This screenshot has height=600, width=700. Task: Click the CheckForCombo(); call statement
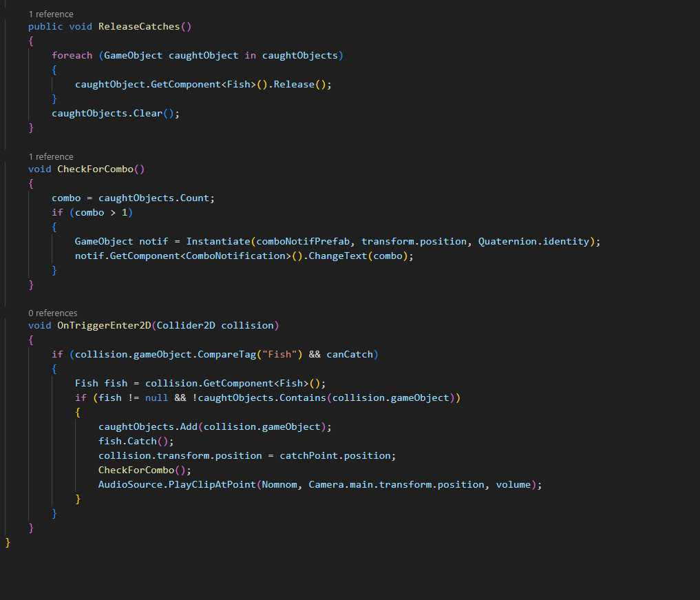pyautogui.click(x=145, y=470)
